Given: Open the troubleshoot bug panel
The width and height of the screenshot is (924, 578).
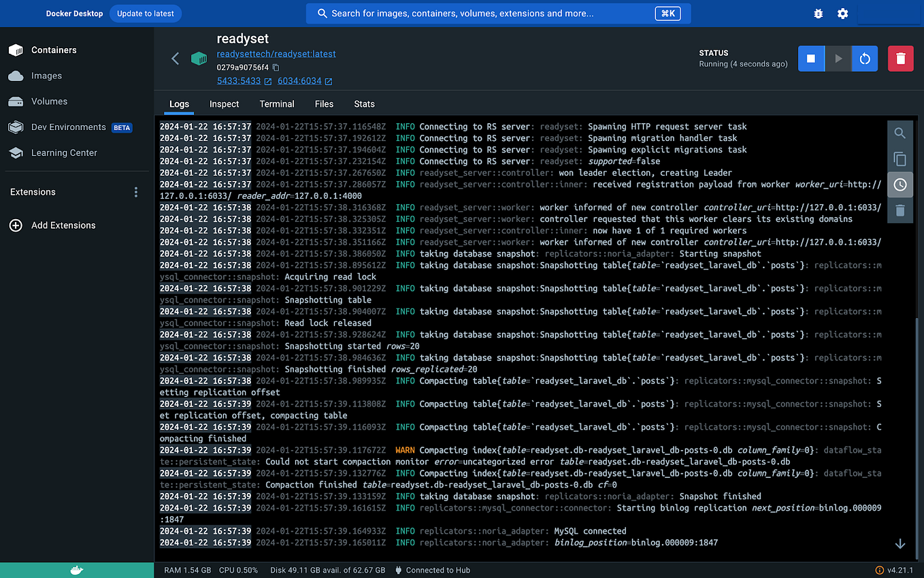Looking at the screenshot, I should point(817,13).
